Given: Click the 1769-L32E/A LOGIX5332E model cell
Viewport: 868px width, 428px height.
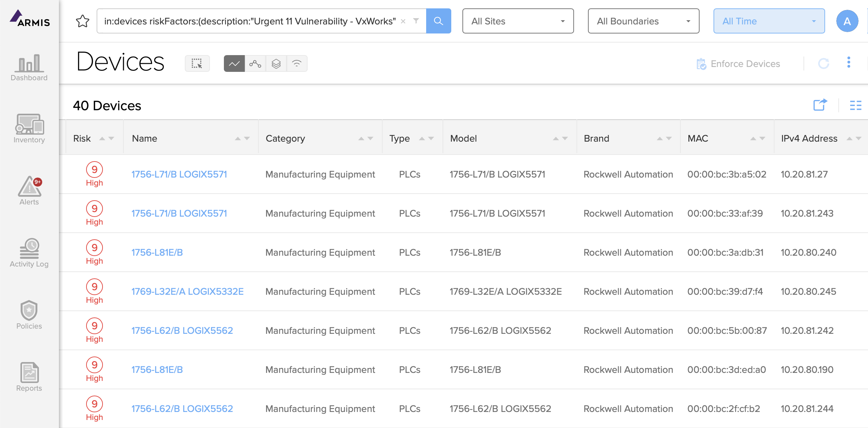Looking at the screenshot, I should coord(506,292).
